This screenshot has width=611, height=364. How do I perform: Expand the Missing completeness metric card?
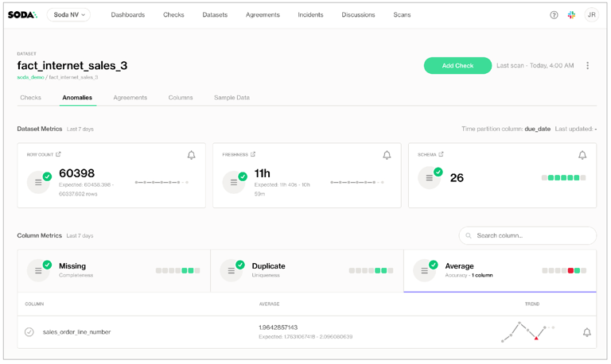pos(114,270)
